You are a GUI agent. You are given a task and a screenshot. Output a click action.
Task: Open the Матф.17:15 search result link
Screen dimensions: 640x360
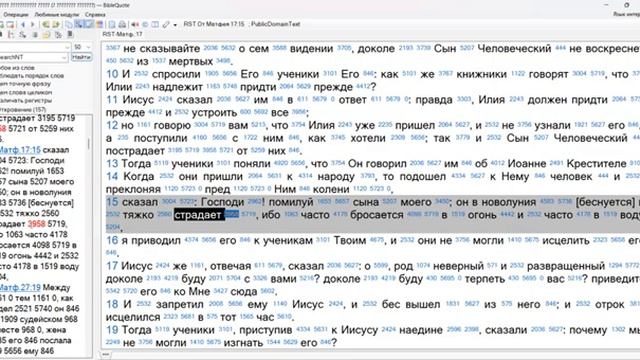click(20, 150)
